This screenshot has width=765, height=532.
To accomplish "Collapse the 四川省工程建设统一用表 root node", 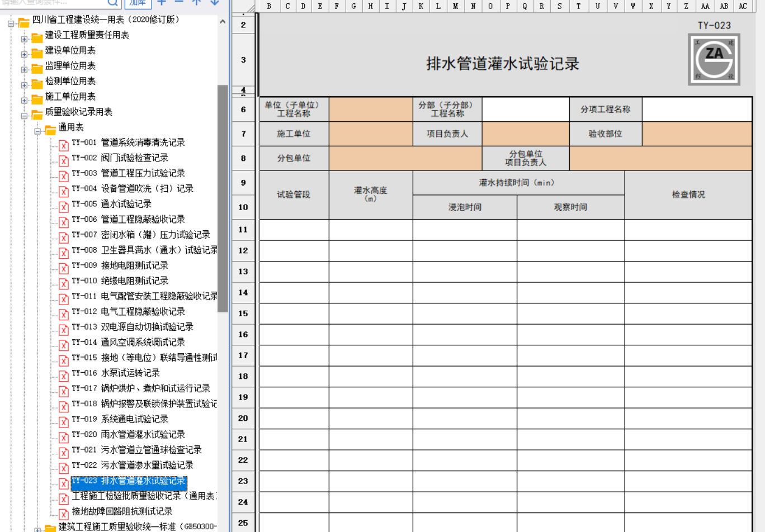I will (11, 23).
